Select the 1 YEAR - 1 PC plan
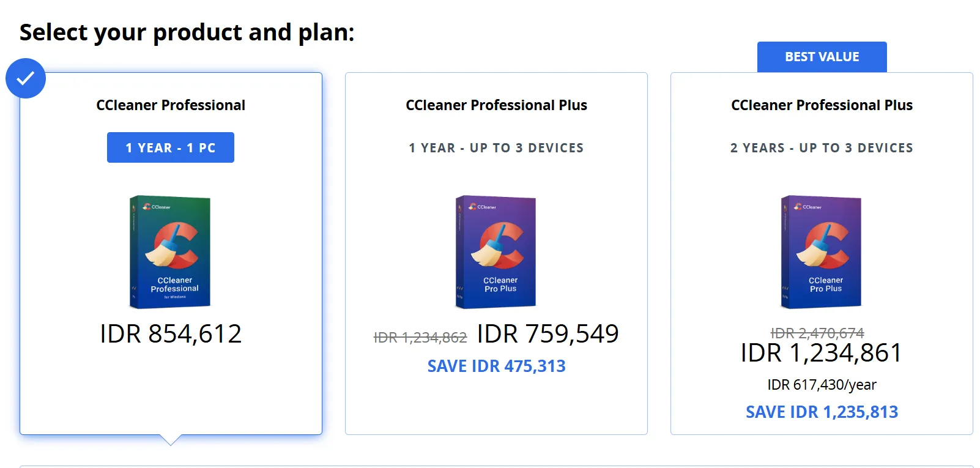980x468 pixels. coord(170,147)
